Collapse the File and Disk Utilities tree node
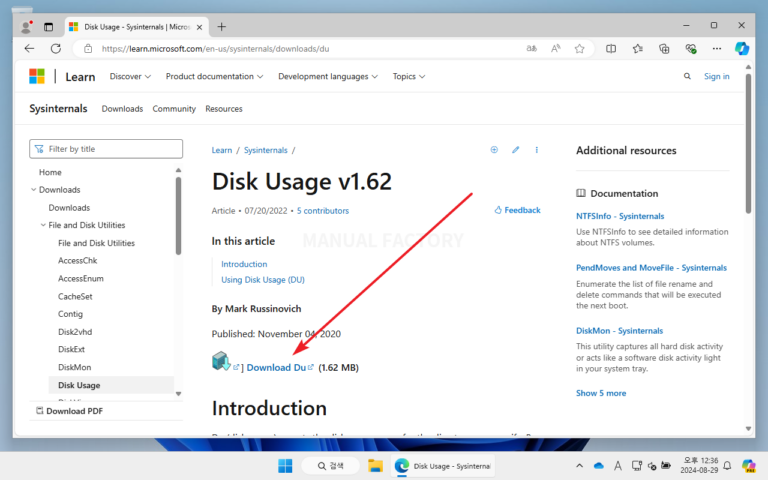 (43, 225)
